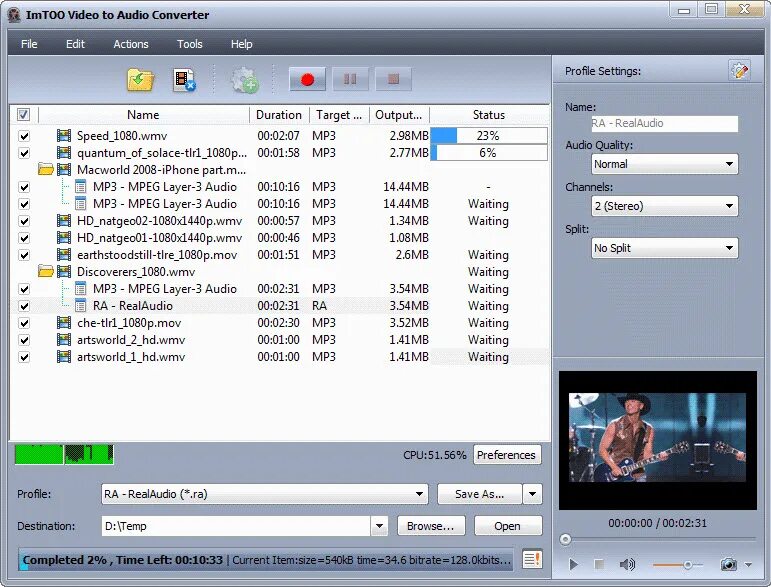Click the green CPU usage graph
Viewport: 771px width, 587px height.
click(64, 454)
